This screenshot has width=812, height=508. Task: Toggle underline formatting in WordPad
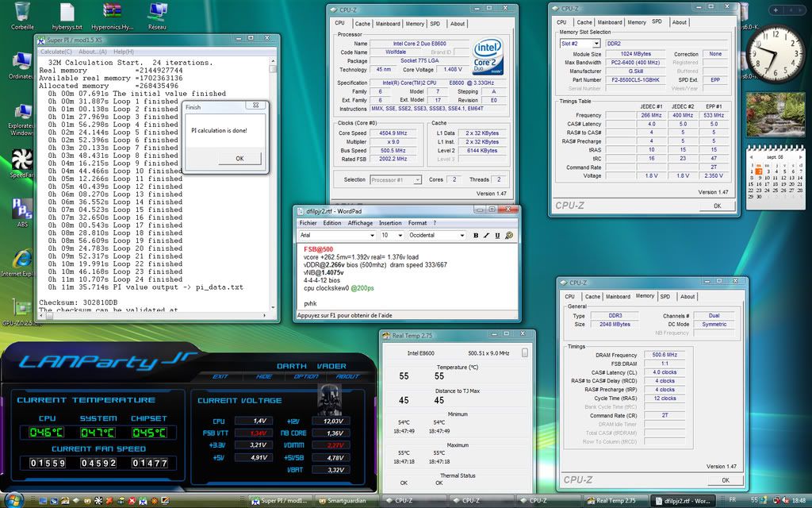(496, 236)
